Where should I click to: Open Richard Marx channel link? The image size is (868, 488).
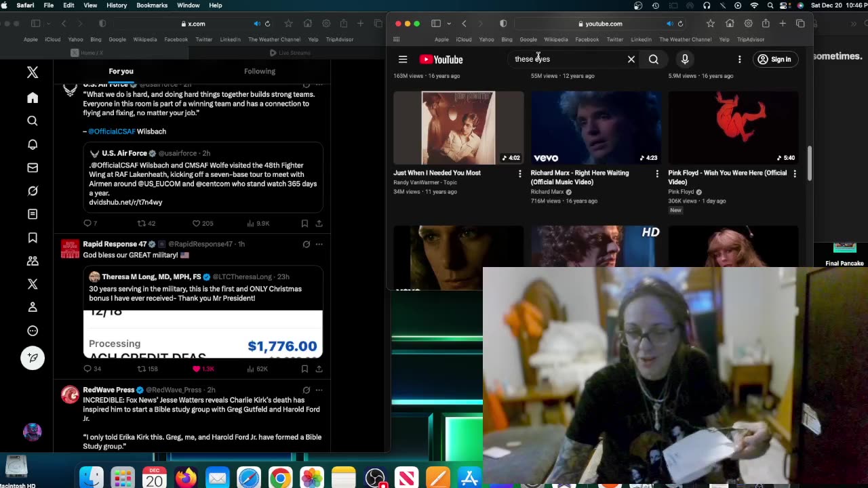tap(547, 192)
